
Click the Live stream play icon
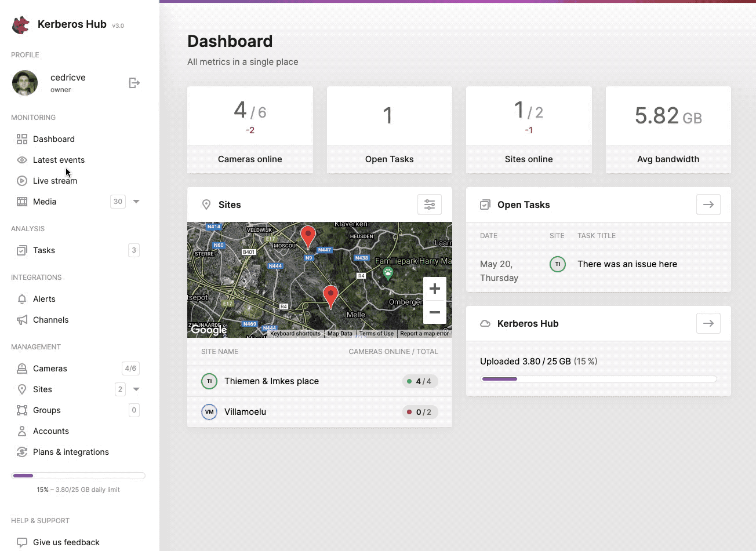point(21,180)
